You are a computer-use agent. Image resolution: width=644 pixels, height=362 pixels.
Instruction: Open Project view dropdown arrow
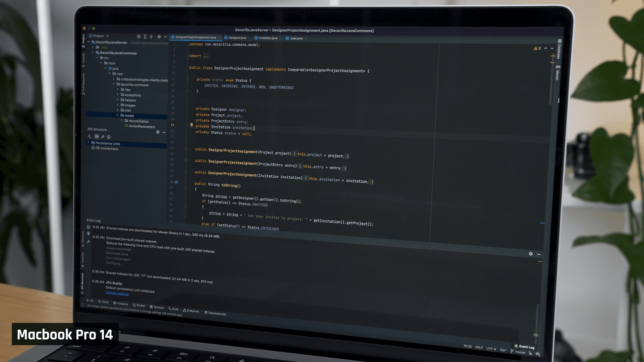[x=107, y=36]
